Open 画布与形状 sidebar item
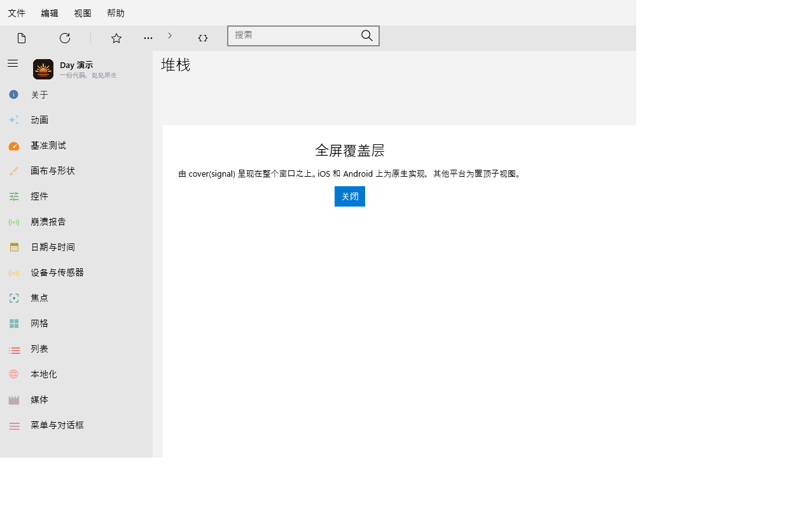 pos(76,171)
